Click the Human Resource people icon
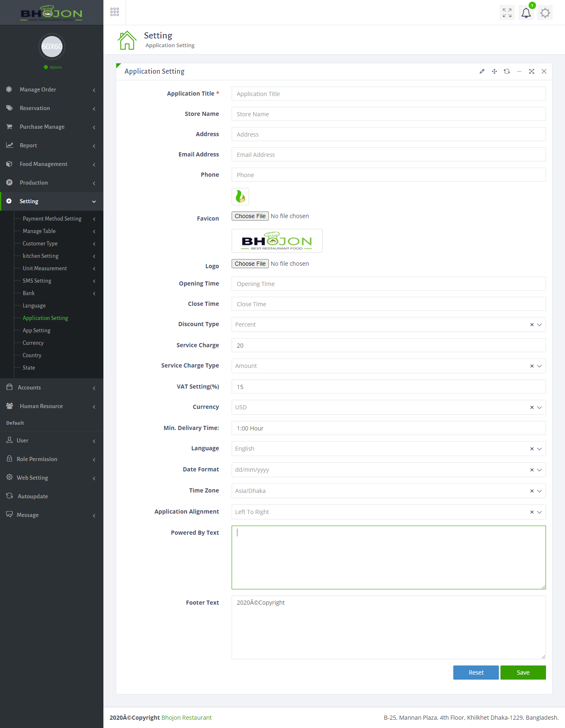Viewport: 565px width, 728px height. [x=10, y=406]
